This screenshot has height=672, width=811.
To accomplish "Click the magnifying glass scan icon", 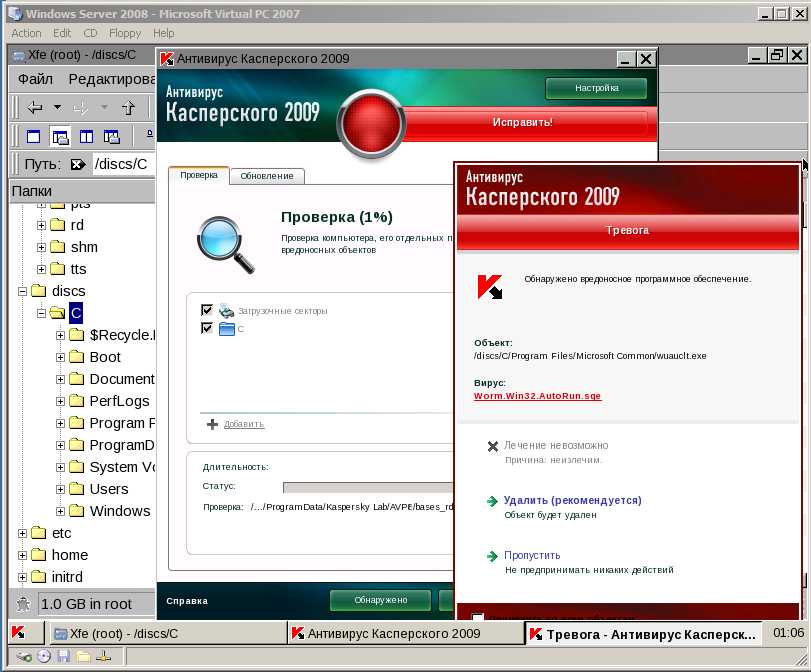I will pos(226,244).
